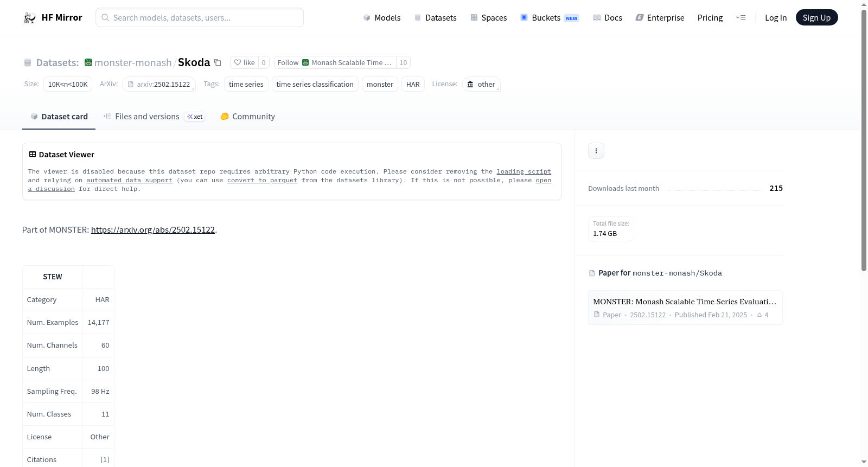Click the Length value 100
The width and height of the screenshot is (868, 467).
[x=104, y=368]
